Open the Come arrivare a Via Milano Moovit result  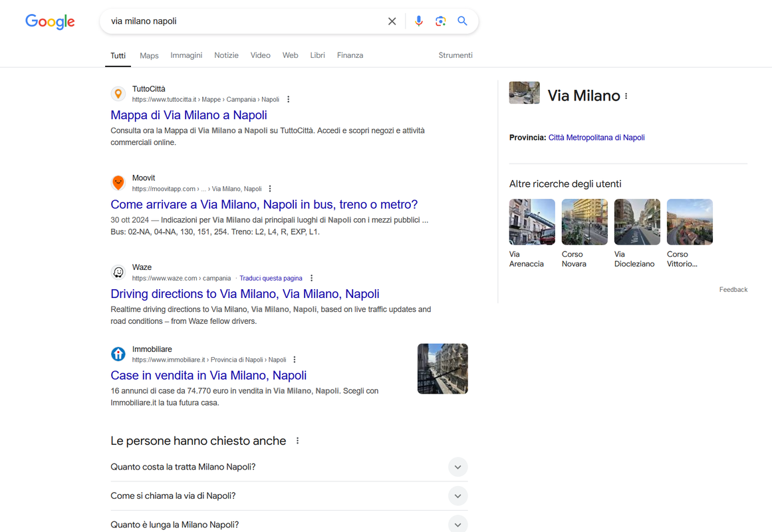pyautogui.click(x=264, y=204)
